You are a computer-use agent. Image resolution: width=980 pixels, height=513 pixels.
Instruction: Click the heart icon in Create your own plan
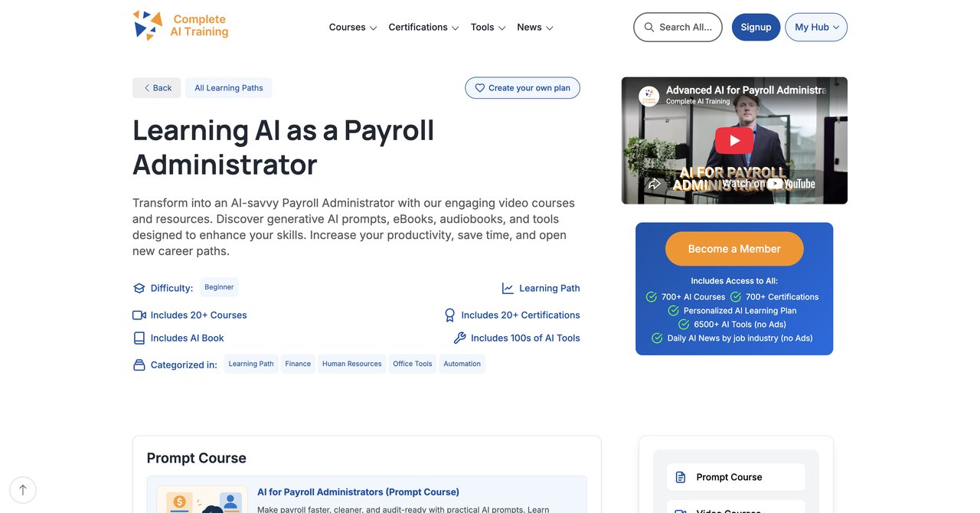pyautogui.click(x=480, y=88)
